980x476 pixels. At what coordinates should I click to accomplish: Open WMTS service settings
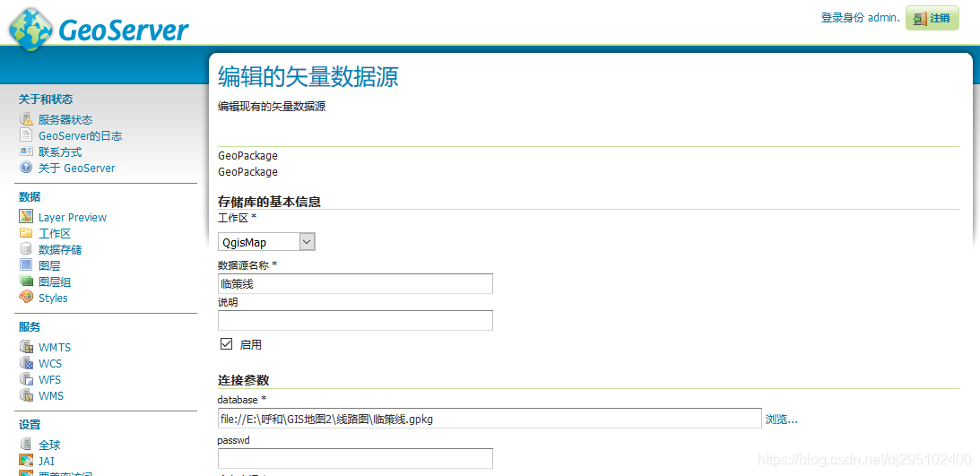(x=55, y=347)
